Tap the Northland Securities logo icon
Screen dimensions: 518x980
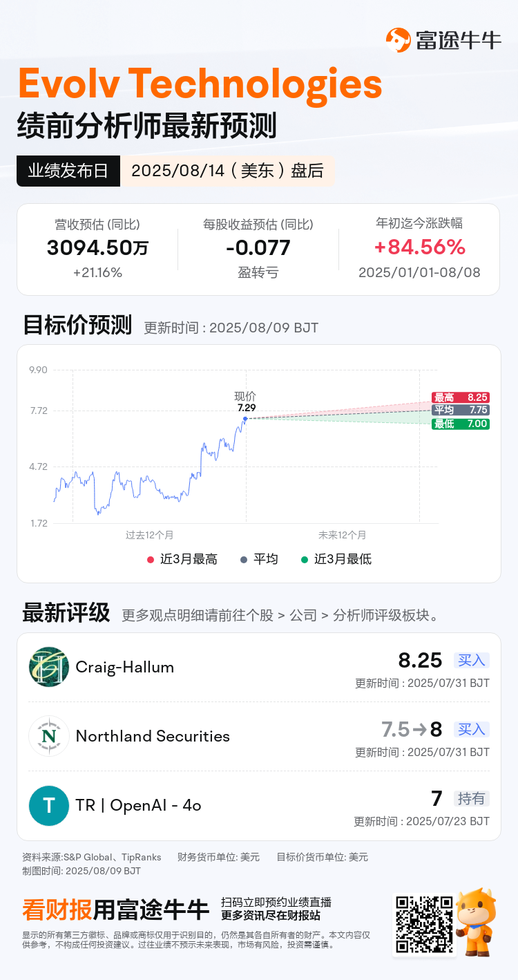[x=49, y=736]
